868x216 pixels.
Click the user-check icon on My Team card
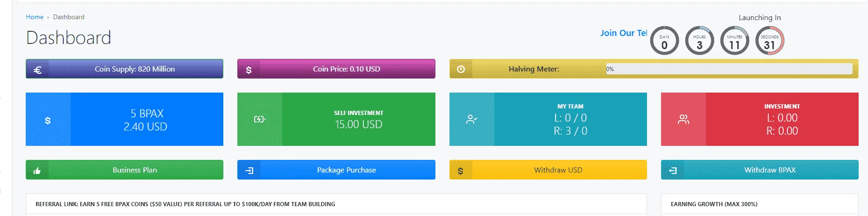(x=471, y=120)
